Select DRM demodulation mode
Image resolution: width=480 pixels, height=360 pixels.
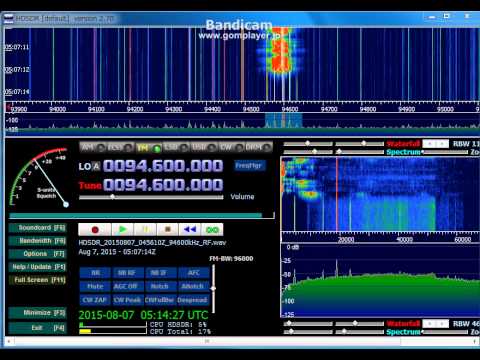[x=258, y=147]
